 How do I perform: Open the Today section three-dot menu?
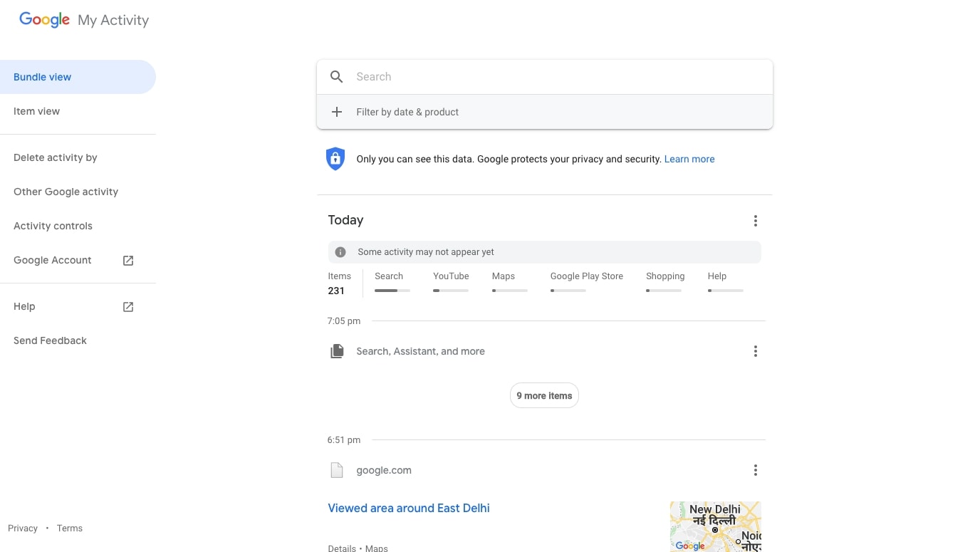(755, 221)
